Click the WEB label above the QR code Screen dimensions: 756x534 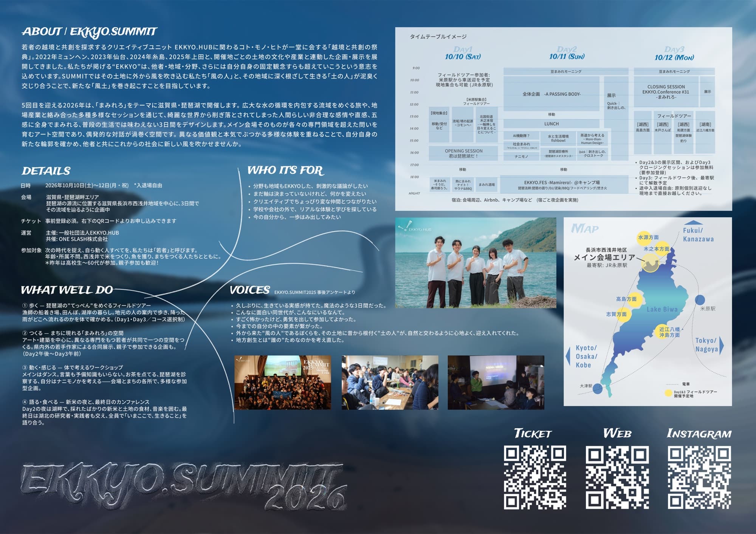pos(617,433)
